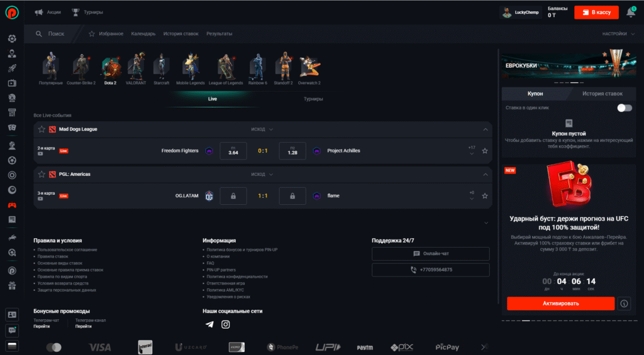Select the Dota 2 game icon
Screen dimensions: 644x355
(x=110, y=69)
